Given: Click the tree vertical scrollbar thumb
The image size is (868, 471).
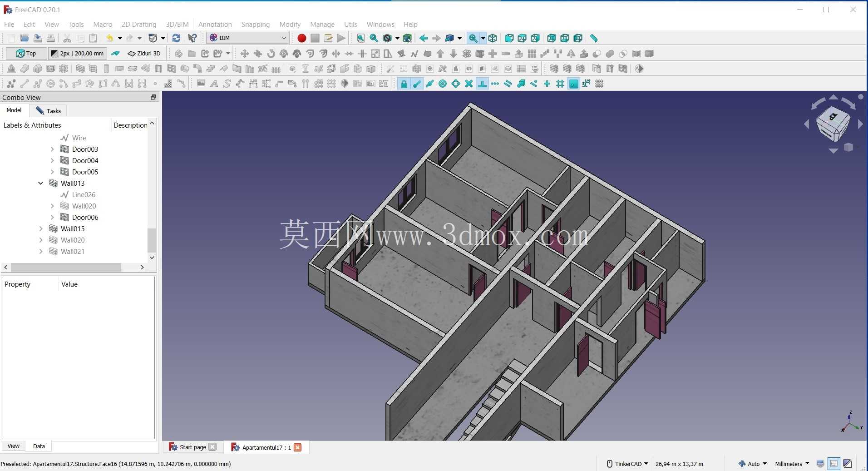Looking at the screenshot, I should (152, 240).
